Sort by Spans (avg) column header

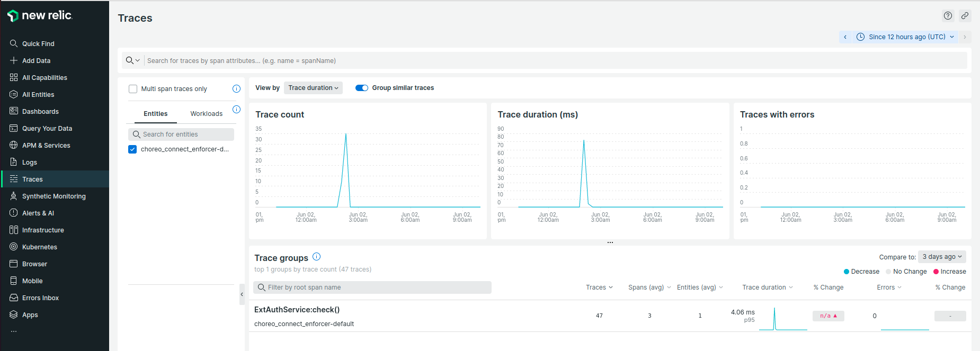pyautogui.click(x=649, y=287)
